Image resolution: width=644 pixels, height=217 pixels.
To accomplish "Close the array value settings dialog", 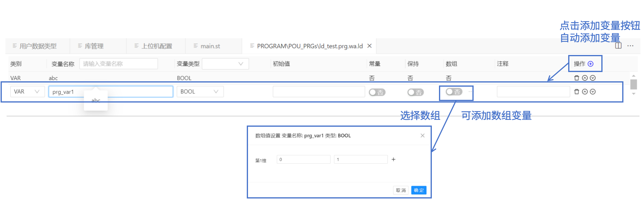I will [423, 135].
